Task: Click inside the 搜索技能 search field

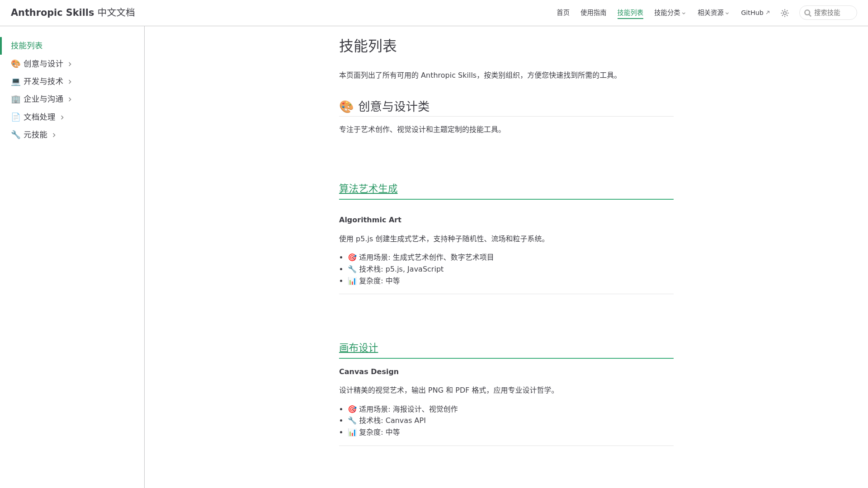Action: 832,13
